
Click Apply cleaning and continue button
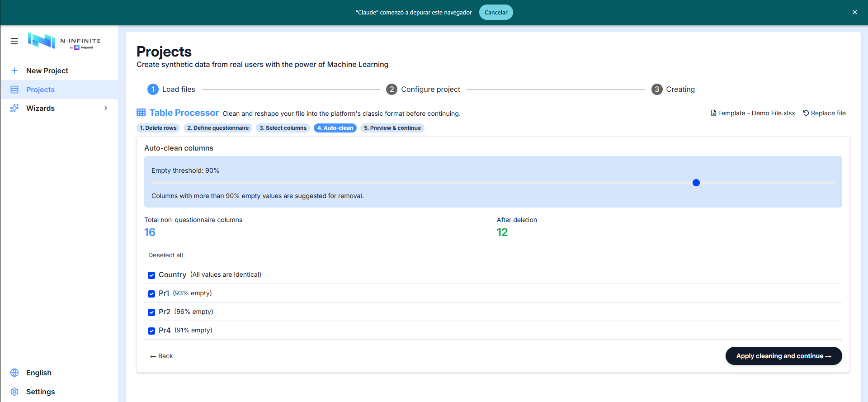[x=783, y=356]
